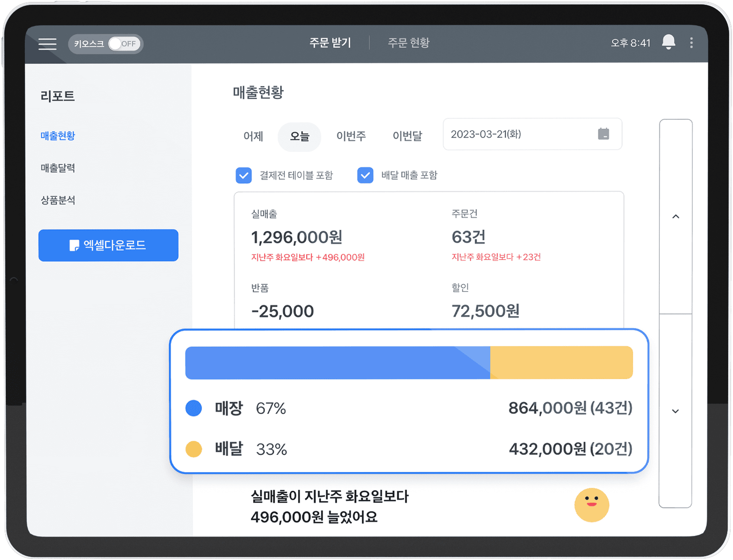Uncheck 배달 매출 포함 checkbox
The image size is (733, 560).
365,175
